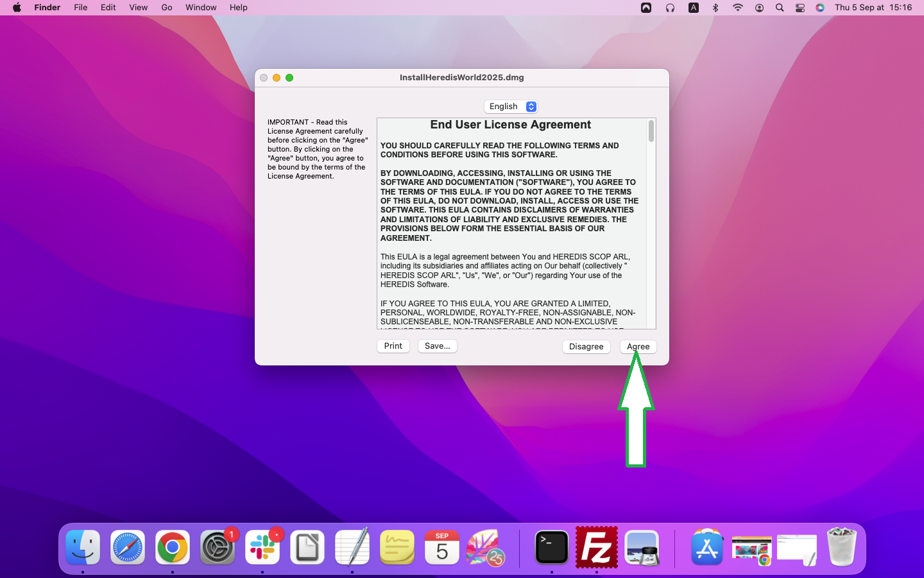Launch Terminal from the Dock
The height and width of the screenshot is (578, 924).
click(552, 548)
